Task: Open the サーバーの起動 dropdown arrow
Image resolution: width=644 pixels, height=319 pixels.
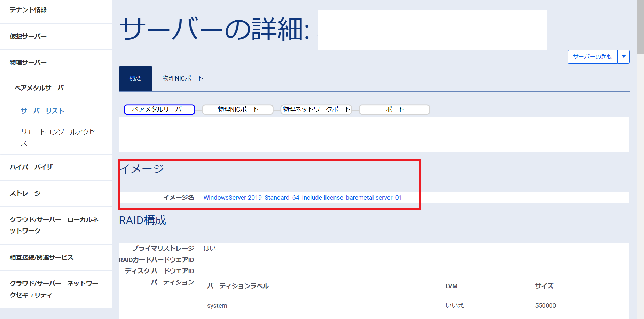Action: (624, 56)
